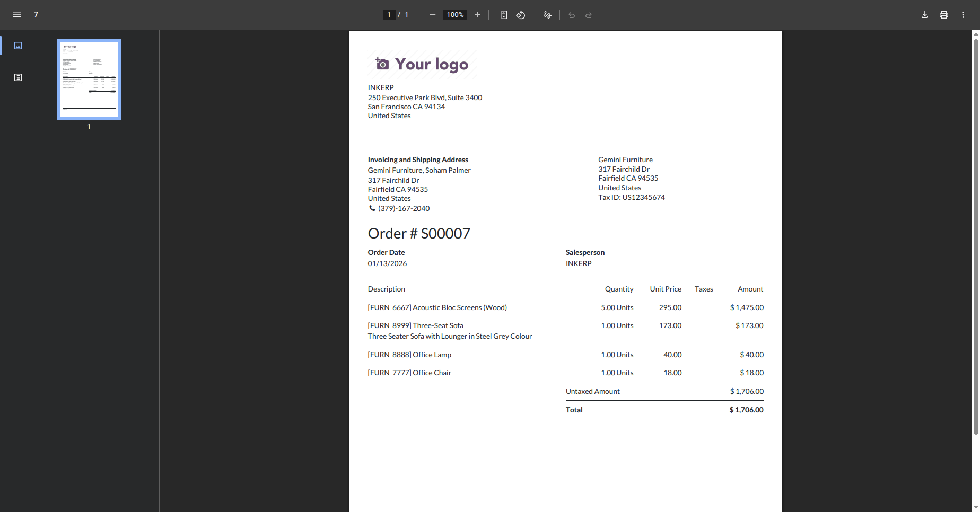The width and height of the screenshot is (980, 512).
Task: Click the 'Untaxed Amount' label
Action: coord(593,391)
